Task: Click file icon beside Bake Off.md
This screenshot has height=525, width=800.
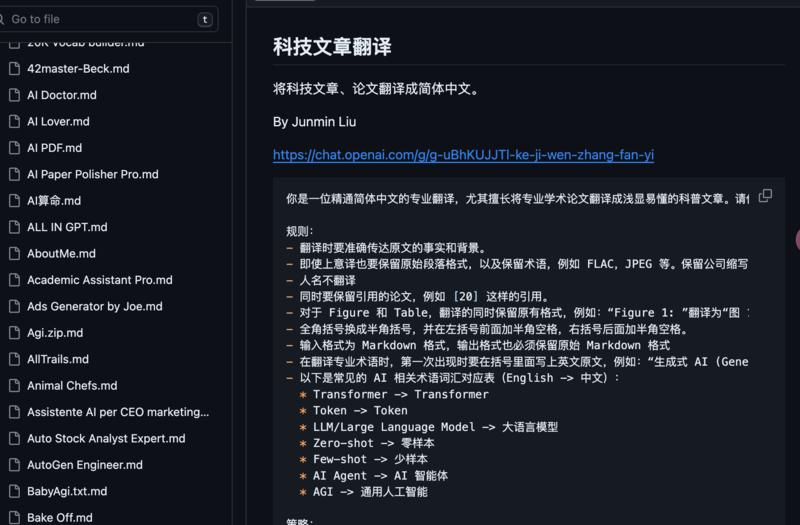Action: 14,518
